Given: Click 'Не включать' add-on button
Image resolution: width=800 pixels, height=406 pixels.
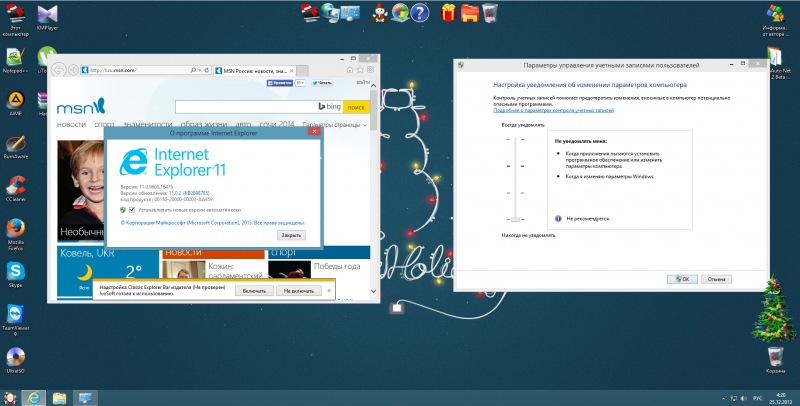Looking at the screenshot, I should point(298,291).
